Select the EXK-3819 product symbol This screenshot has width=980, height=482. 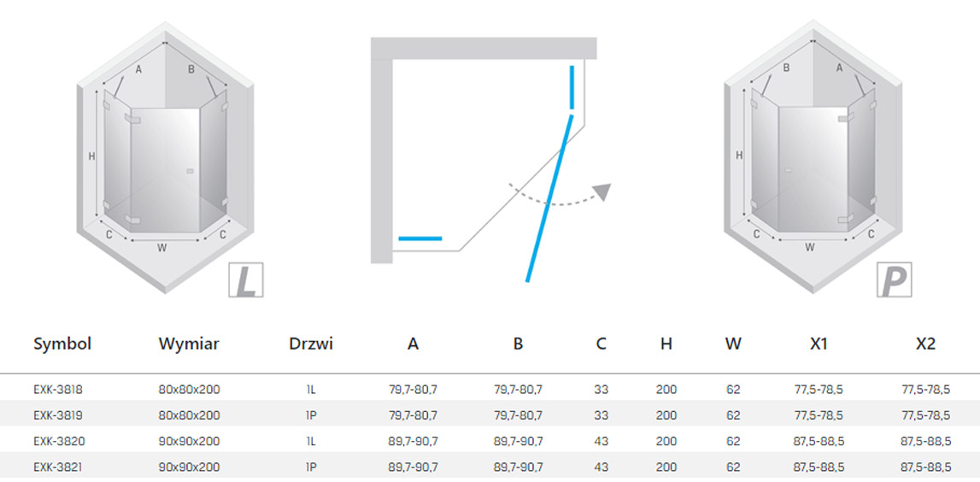pyautogui.click(x=58, y=415)
